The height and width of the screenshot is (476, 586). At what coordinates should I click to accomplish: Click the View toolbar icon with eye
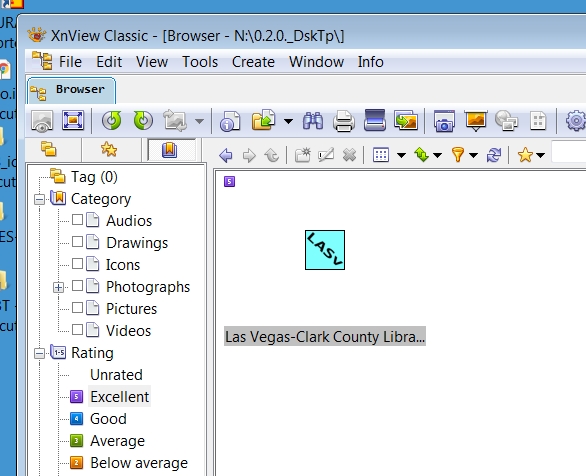tap(42, 121)
